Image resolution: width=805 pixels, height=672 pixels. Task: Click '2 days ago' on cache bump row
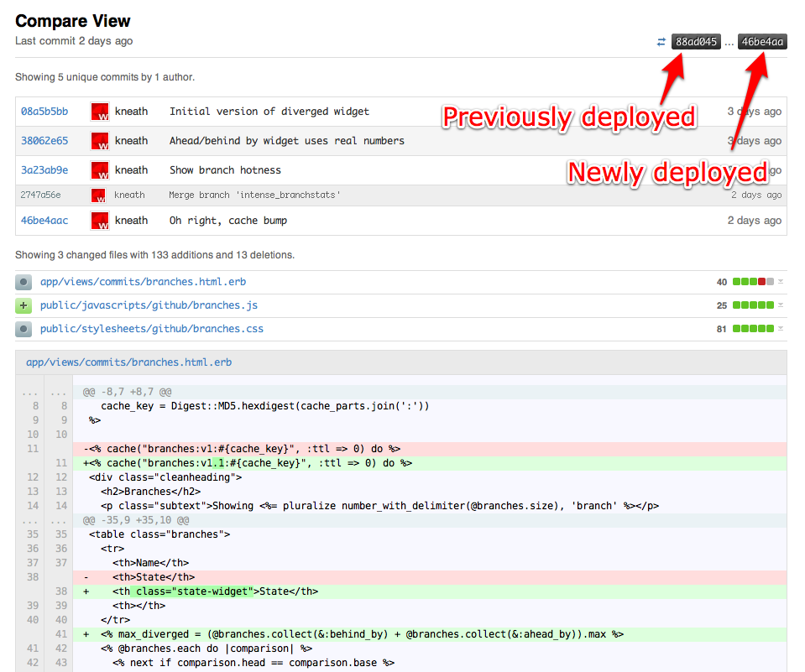coord(754,220)
